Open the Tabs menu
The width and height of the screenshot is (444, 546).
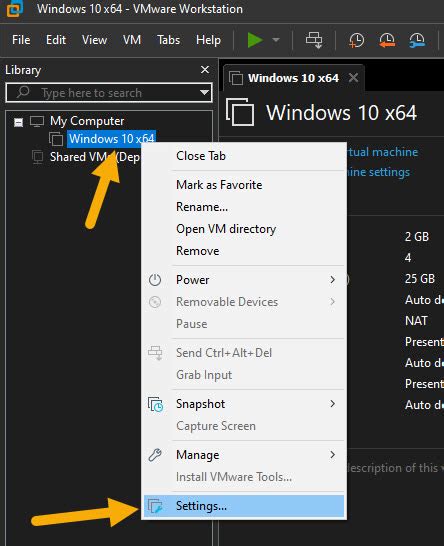[168, 40]
